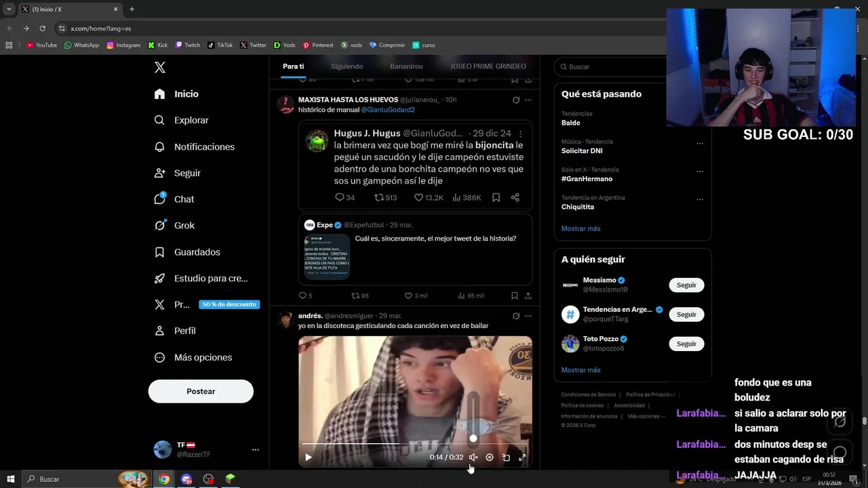The width and height of the screenshot is (868, 488).
Task: Switch to JOSEO PRIME GRINDEO tab
Action: pyautogui.click(x=488, y=66)
